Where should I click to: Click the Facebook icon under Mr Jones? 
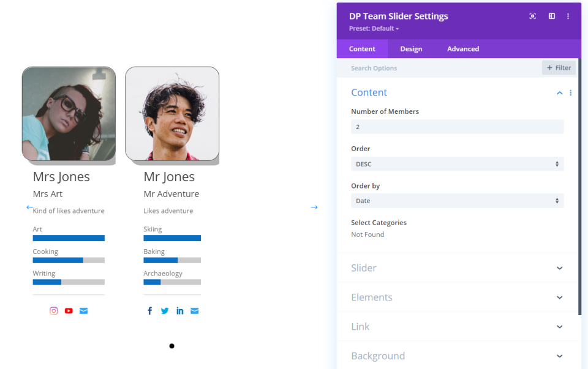(x=150, y=311)
